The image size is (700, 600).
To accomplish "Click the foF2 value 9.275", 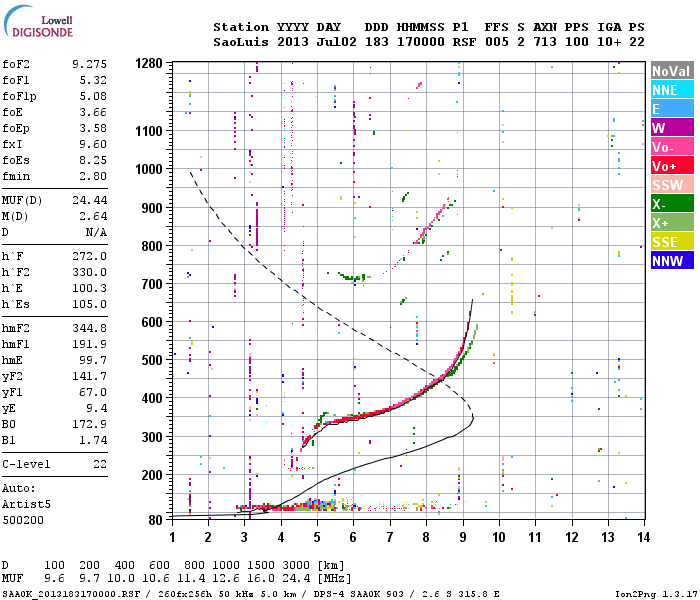I will point(89,64).
